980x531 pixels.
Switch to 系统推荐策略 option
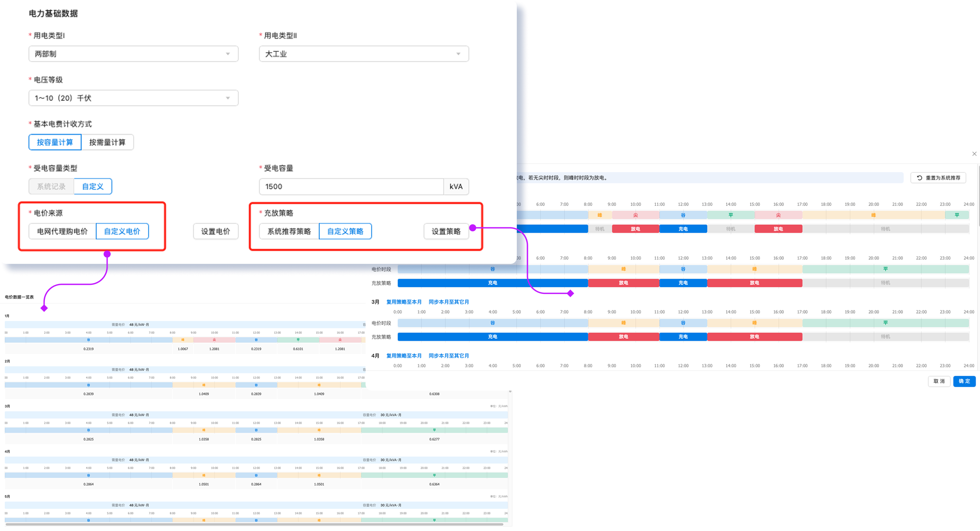pos(289,231)
